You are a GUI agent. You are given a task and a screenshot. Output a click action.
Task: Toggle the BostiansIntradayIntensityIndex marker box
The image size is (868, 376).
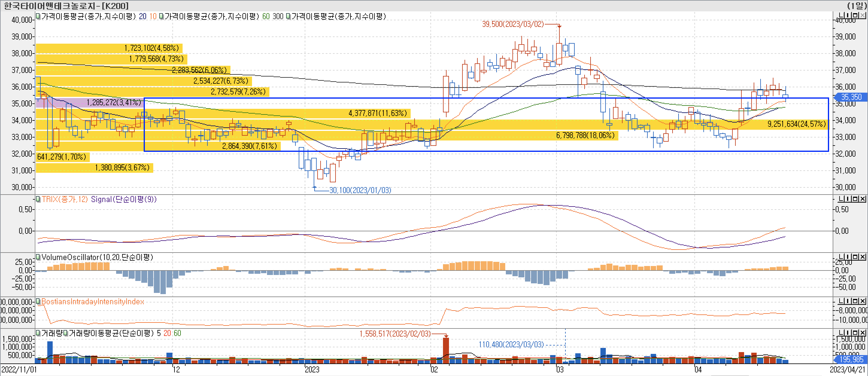click(38, 301)
